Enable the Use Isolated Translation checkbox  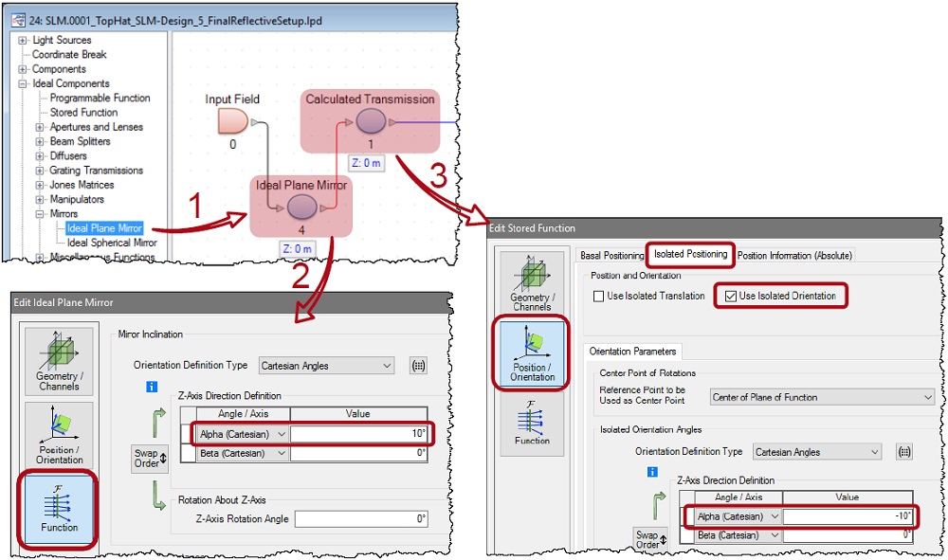598,297
